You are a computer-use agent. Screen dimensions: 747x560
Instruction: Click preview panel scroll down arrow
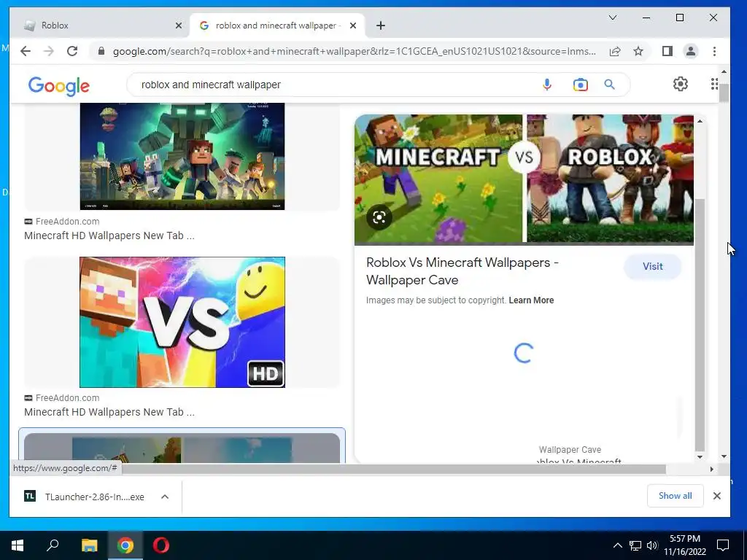coord(700,457)
